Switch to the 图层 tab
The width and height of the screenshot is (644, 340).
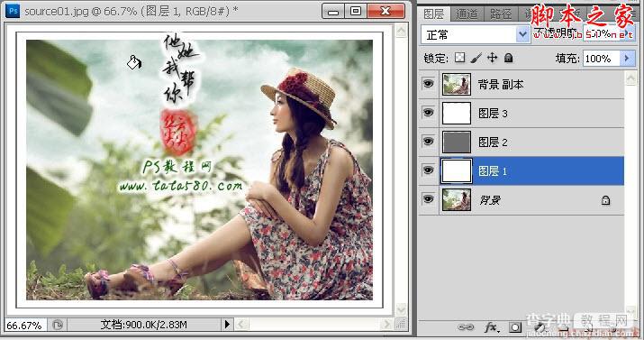pos(434,14)
